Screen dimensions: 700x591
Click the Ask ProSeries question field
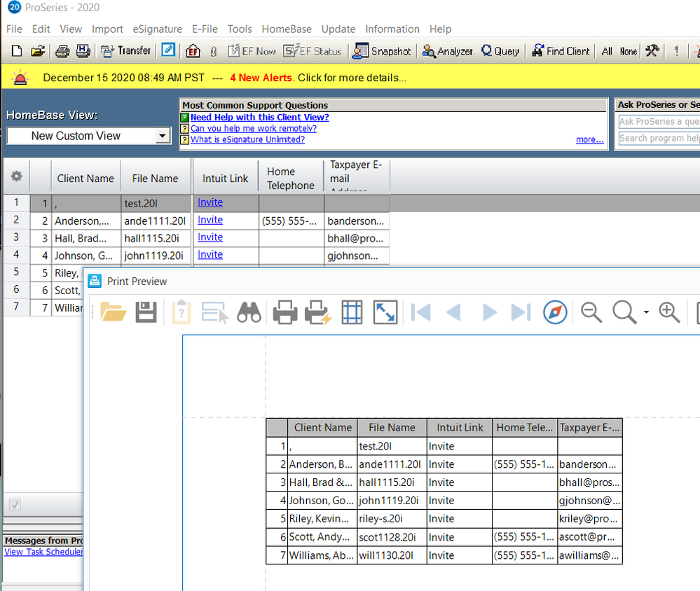(x=659, y=122)
